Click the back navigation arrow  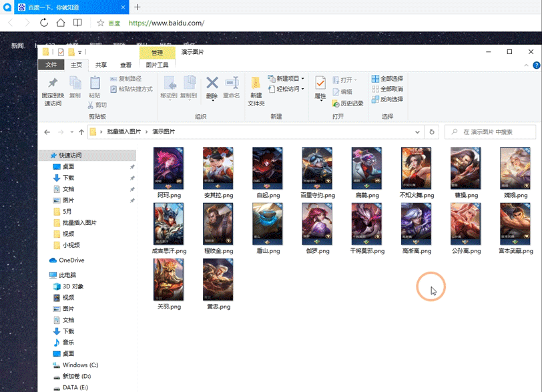pyautogui.click(x=47, y=132)
